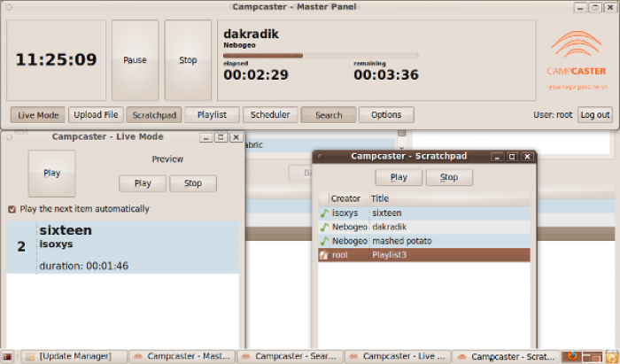Maximize the Scratchpad window

512,157
